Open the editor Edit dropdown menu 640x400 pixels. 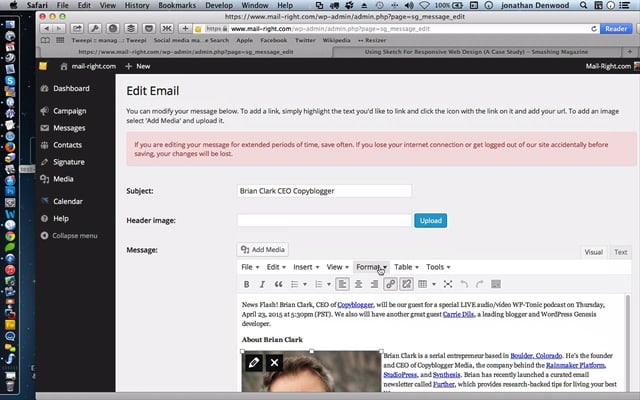[x=276, y=267]
